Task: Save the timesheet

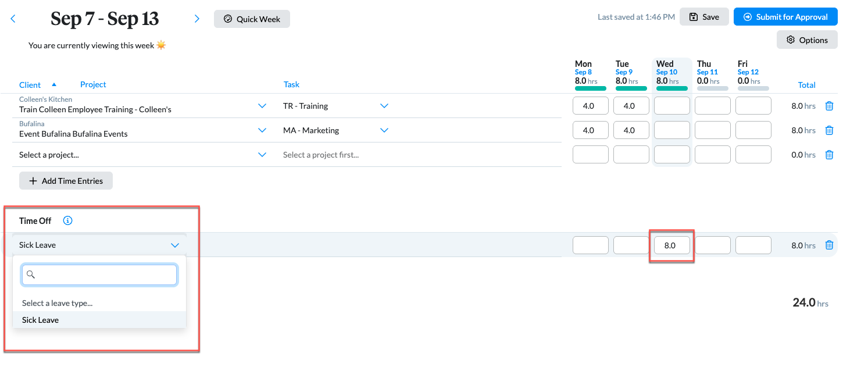Action: pyautogui.click(x=704, y=17)
